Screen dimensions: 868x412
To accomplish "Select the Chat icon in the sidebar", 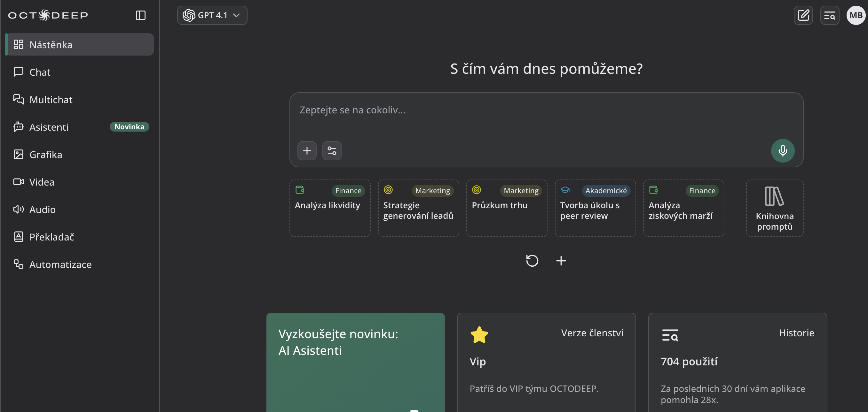I will click(18, 72).
